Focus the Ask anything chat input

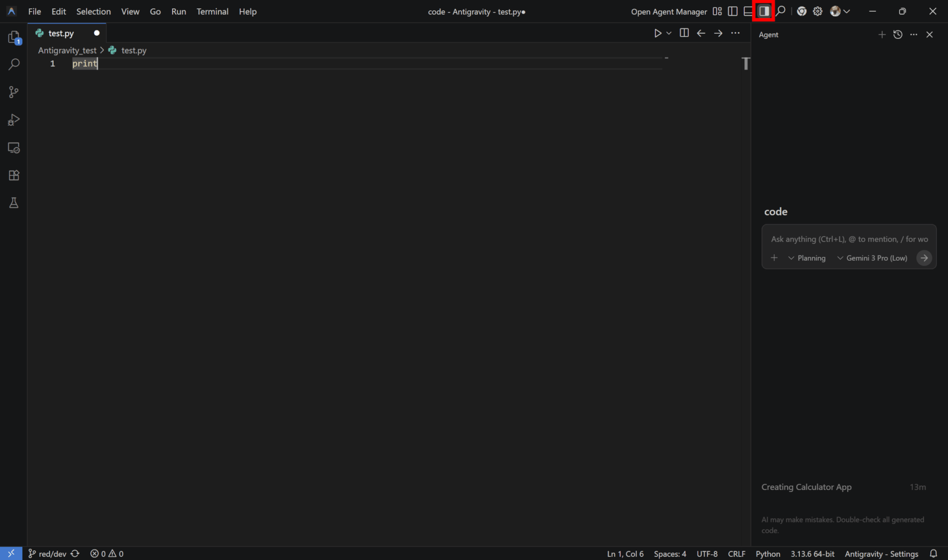[848, 239]
